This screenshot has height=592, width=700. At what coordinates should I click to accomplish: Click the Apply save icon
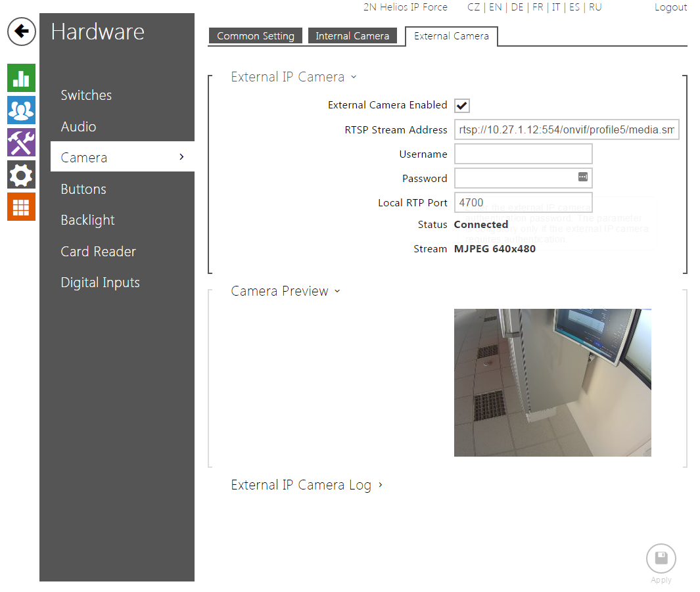coord(661,559)
